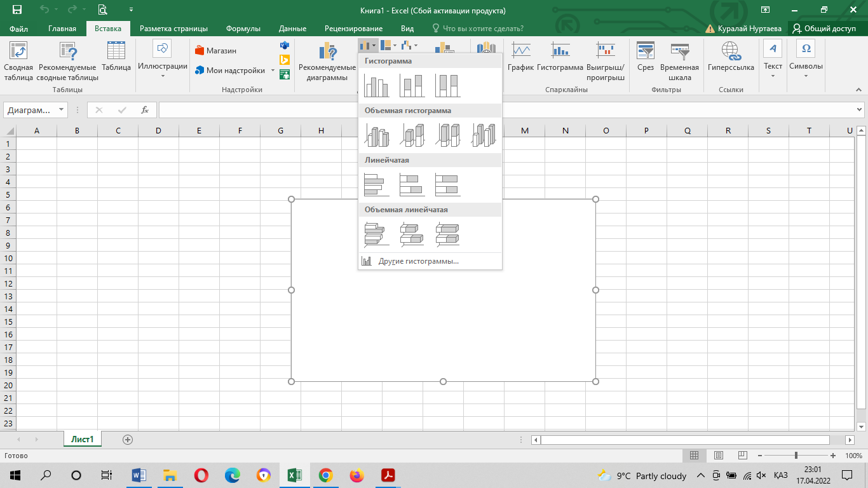The width and height of the screenshot is (868, 488).
Task: Insert a line sparkline (График)
Action: click(520, 57)
